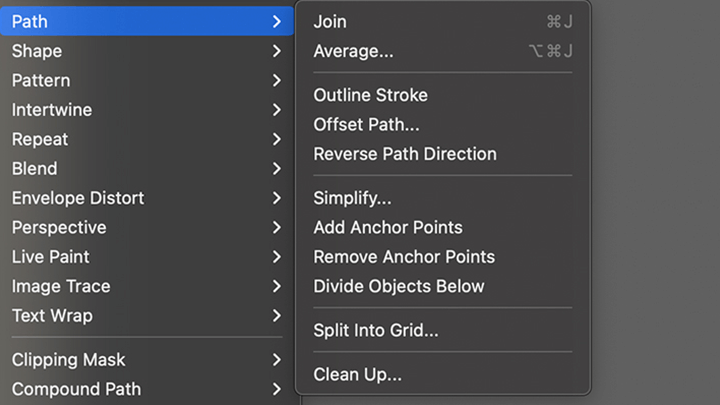The width and height of the screenshot is (720, 405).
Task: Select Reverse Path Direction
Action: click(443, 154)
